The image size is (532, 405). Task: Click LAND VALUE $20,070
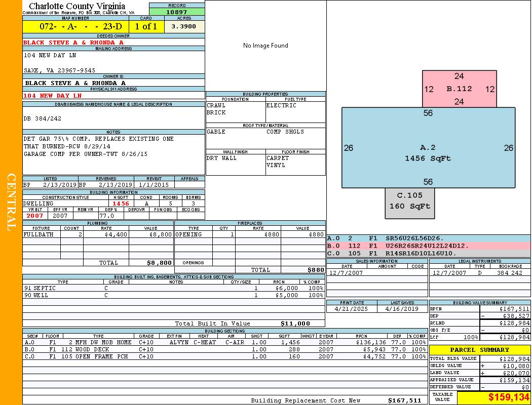click(x=516, y=373)
